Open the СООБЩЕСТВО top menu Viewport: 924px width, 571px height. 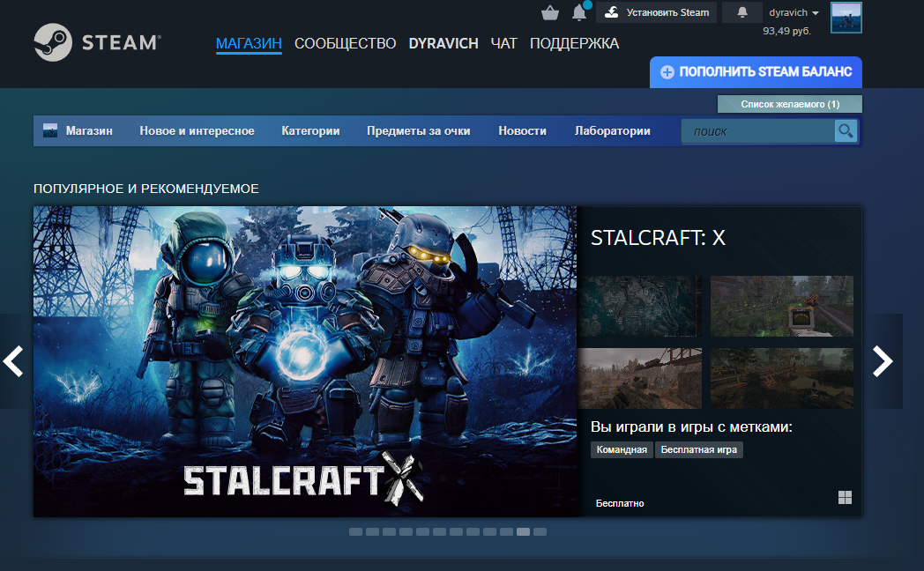click(346, 43)
